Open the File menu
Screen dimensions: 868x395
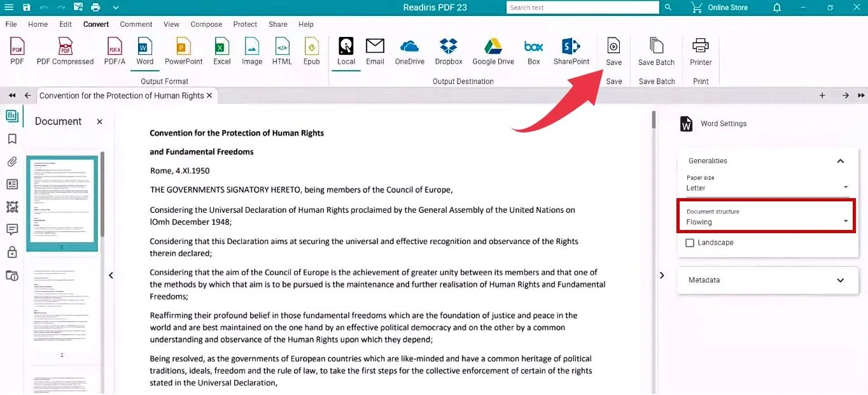click(11, 24)
